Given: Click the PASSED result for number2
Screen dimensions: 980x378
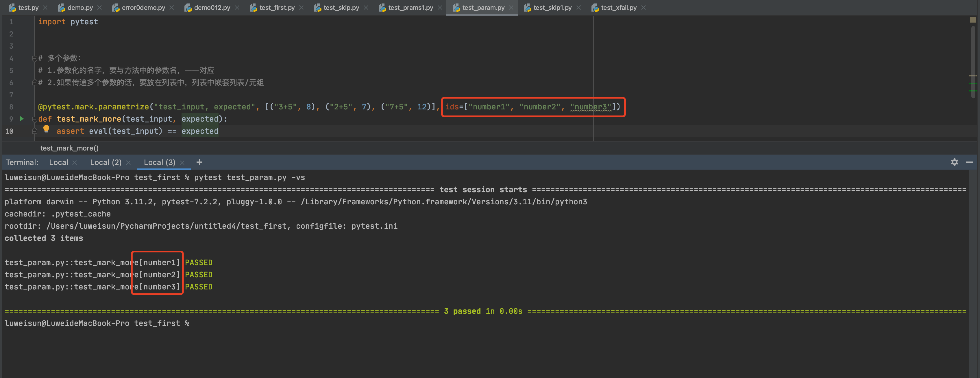Looking at the screenshot, I should point(199,275).
